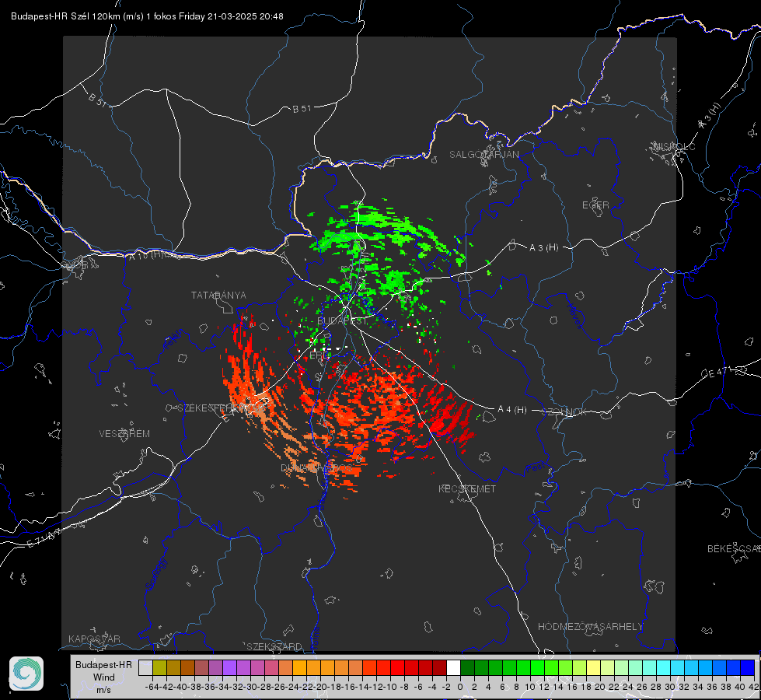This screenshot has width=761, height=700.
Task: Pick the dark green swatch next to white
Action: coord(467,667)
